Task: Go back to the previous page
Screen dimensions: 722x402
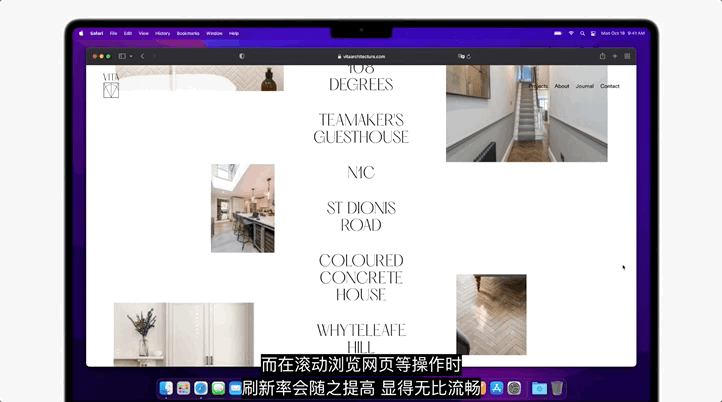Action: [x=142, y=56]
